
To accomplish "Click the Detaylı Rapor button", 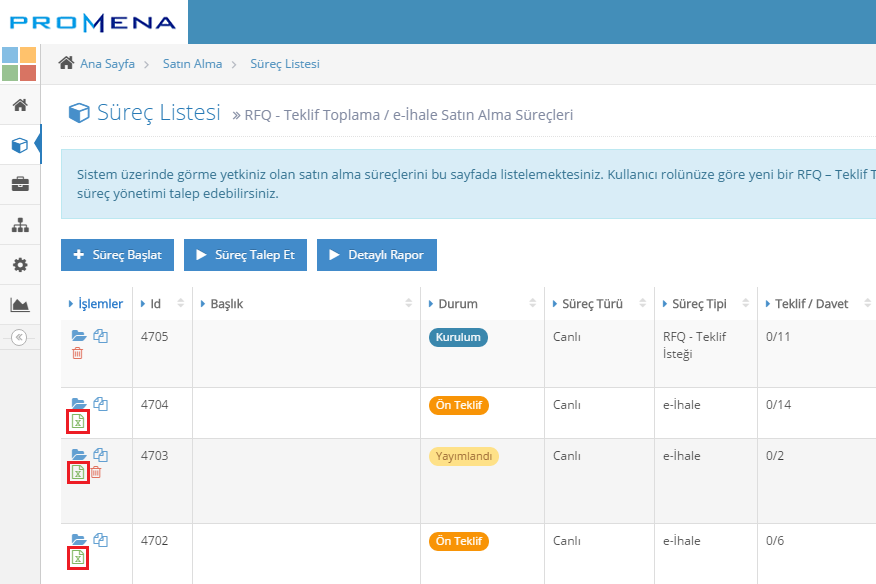I will (x=377, y=255).
